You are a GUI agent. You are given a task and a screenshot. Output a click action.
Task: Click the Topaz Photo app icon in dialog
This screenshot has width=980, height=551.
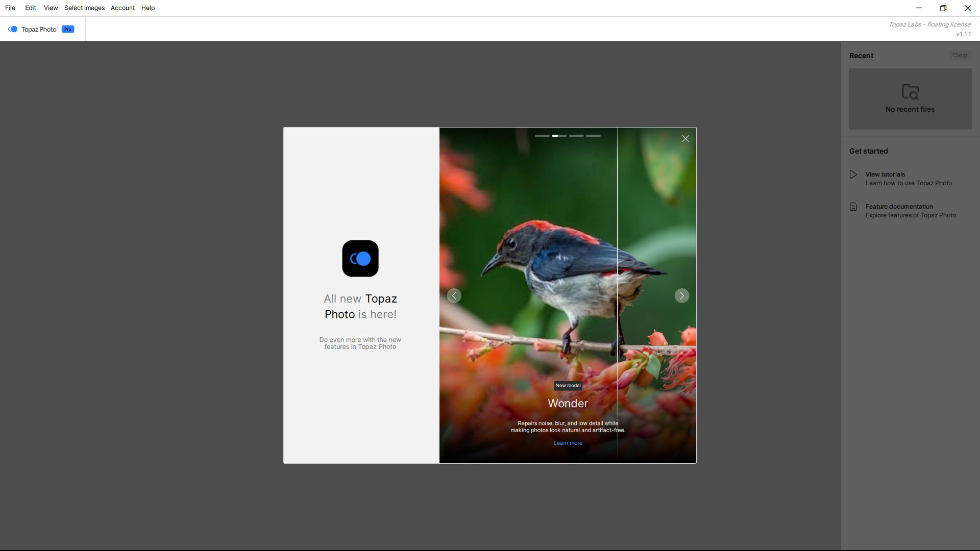click(360, 259)
